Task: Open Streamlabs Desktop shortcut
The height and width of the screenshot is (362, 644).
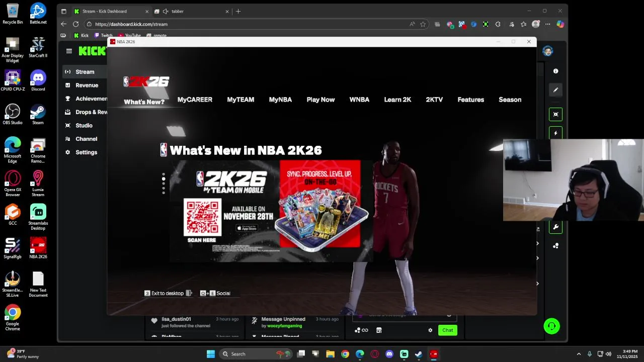Action: coord(38,217)
